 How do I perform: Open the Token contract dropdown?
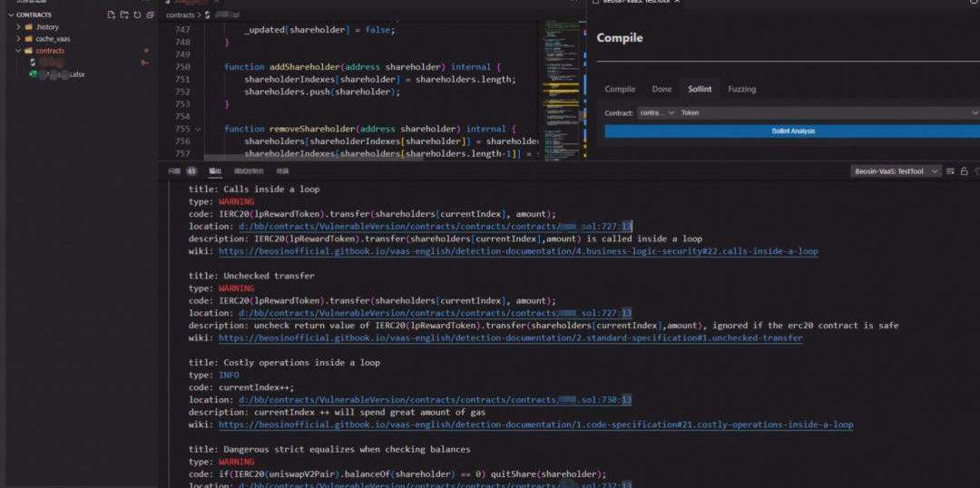coord(826,112)
